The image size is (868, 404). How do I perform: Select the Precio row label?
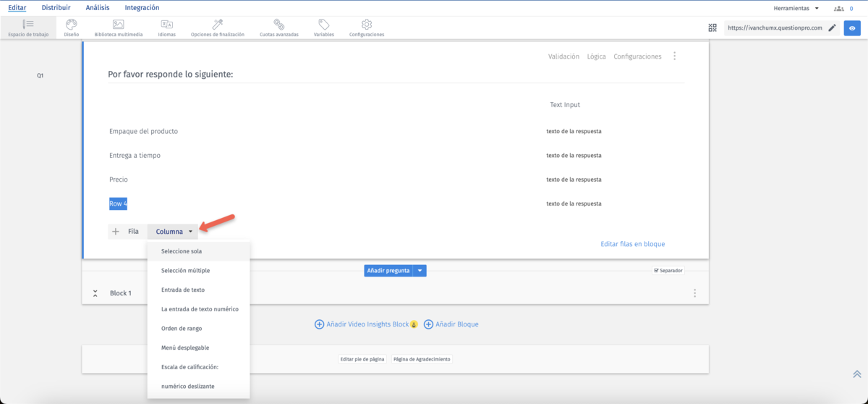119,180
